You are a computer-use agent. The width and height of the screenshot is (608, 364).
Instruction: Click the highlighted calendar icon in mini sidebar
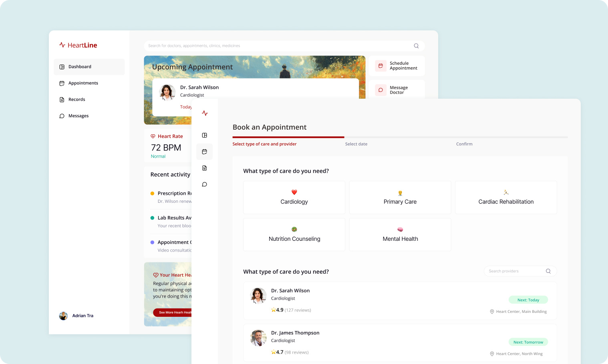pyautogui.click(x=204, y=152)
